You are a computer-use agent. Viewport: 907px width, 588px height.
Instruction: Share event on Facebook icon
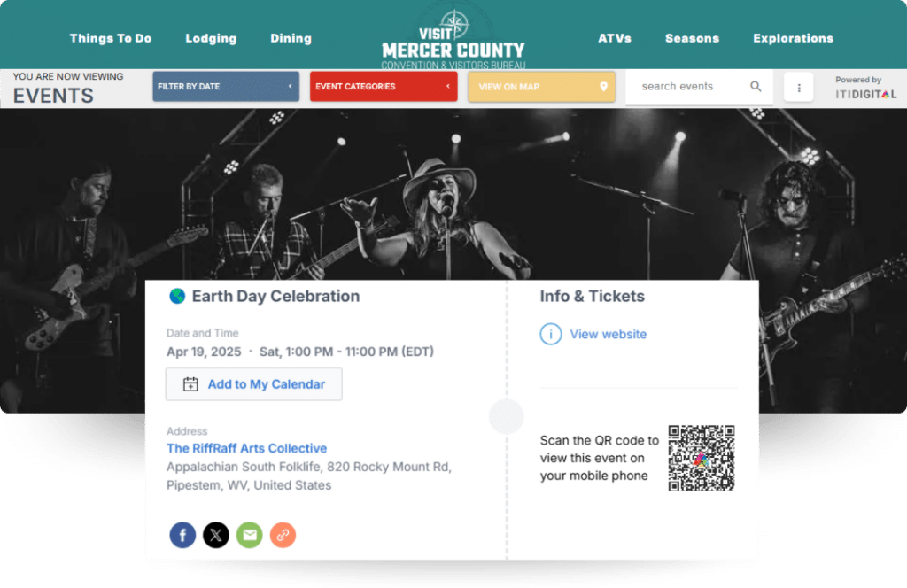pyautogui.click(x=182, y=535)
